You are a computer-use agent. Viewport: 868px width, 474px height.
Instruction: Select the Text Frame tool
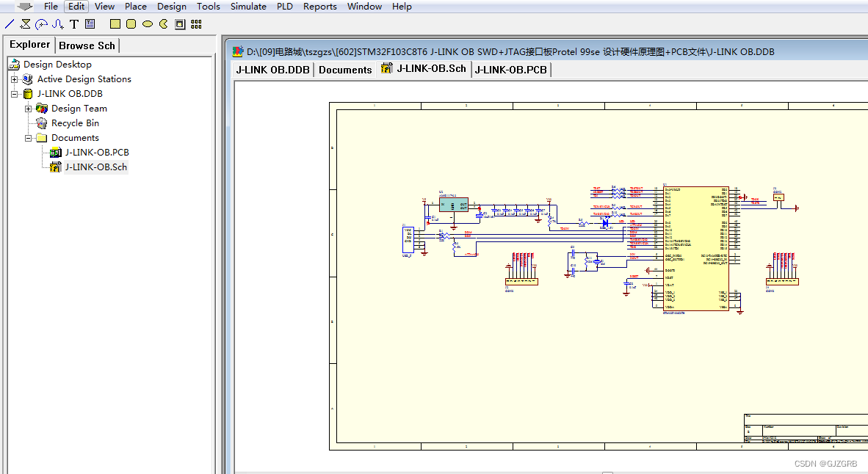pyautogui.click(x=90, y=23)
